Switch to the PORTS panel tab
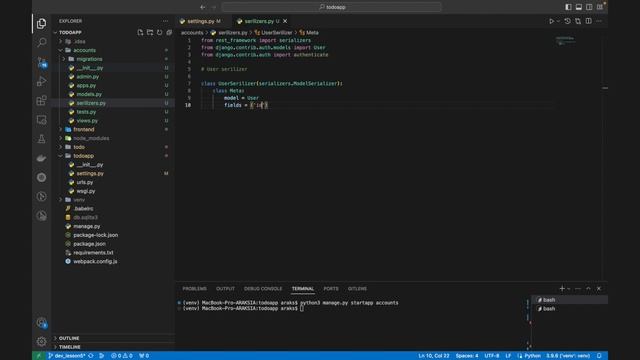 pyautogui.click(x=331, y=289)
